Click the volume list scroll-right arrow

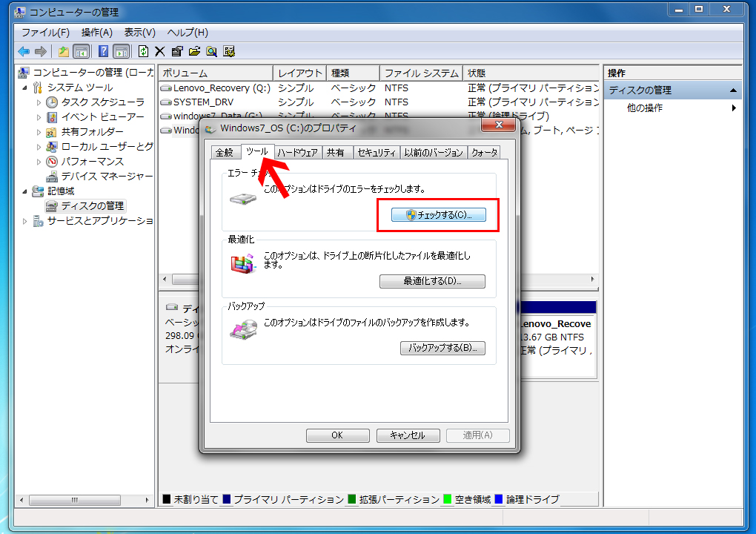592,280
